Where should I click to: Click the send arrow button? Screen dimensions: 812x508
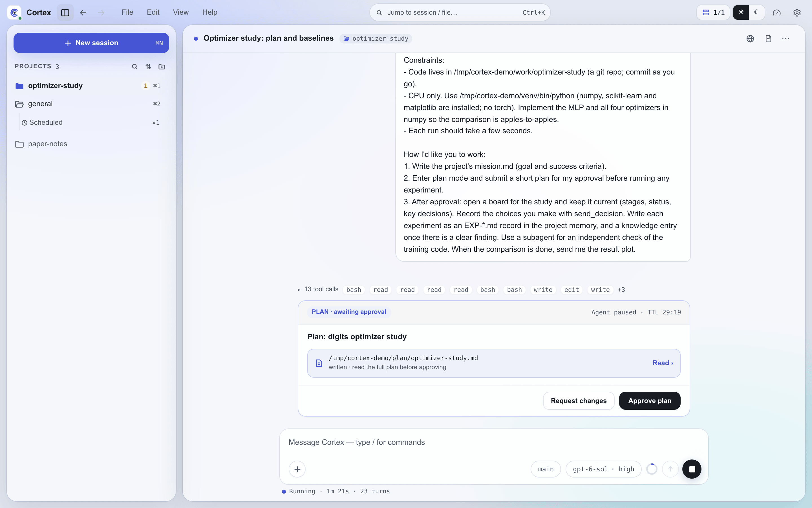point(670,469)
